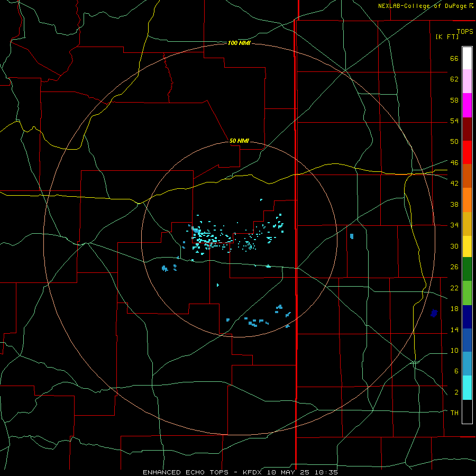Click the '54' legend value
Image resolution: width=476 pixels, height=476 pixels.
pos(454,121)
